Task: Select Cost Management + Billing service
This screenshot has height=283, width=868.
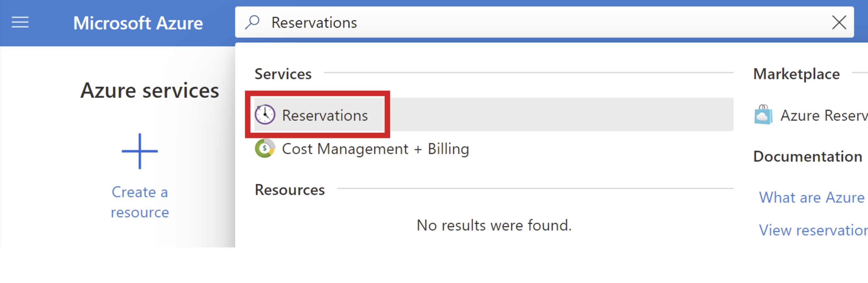Action: point(375,148)
